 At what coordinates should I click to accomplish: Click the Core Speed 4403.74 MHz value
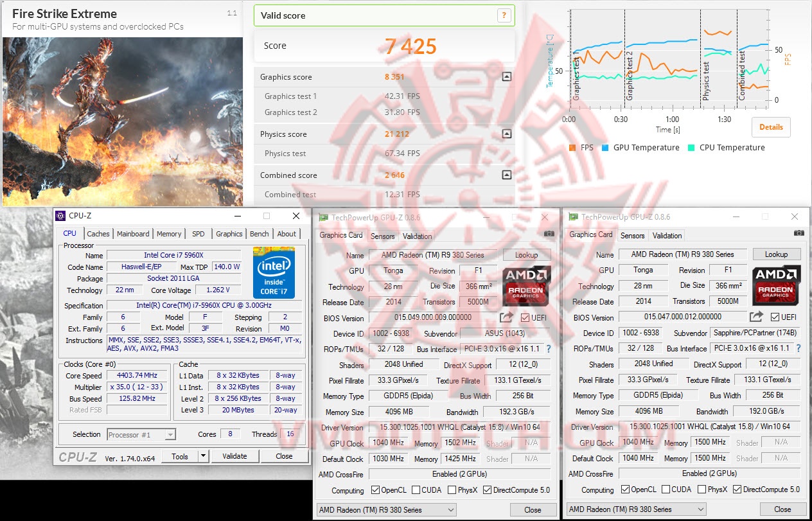pyautogui.click(x=137, y=376)
